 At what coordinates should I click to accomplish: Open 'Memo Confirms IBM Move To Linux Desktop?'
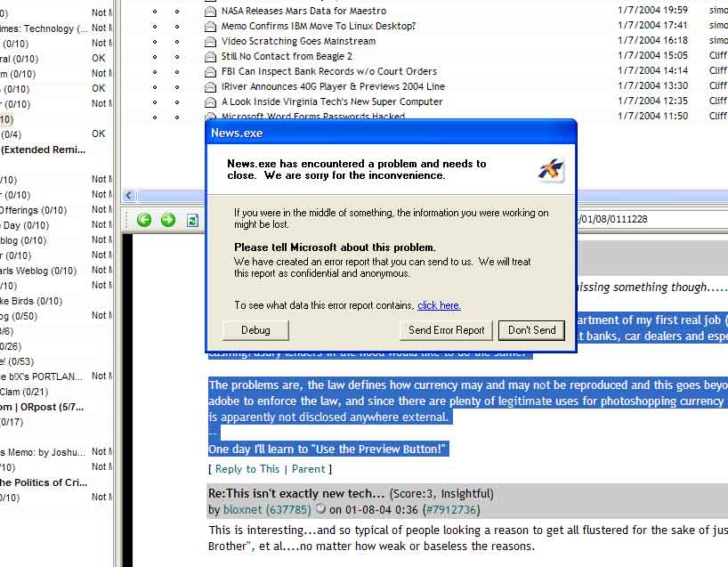(319, 26)
